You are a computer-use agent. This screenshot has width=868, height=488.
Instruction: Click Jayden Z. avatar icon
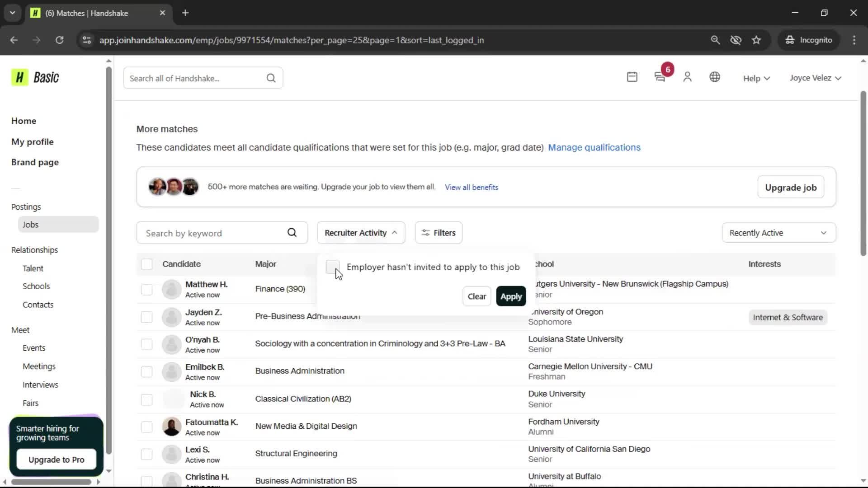[x=171, y=317]
